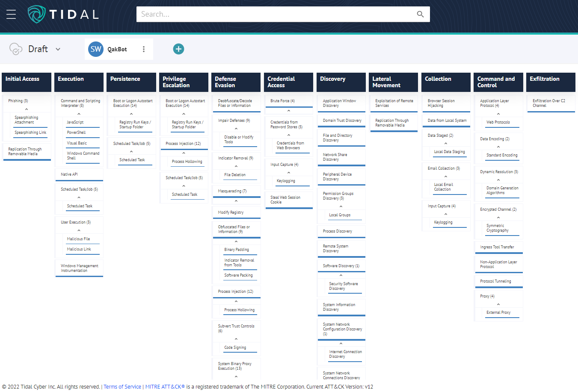The image size is (578, 392).
Task: Click Credentials from Web Browsers
Action: click(x=293, y=146)
